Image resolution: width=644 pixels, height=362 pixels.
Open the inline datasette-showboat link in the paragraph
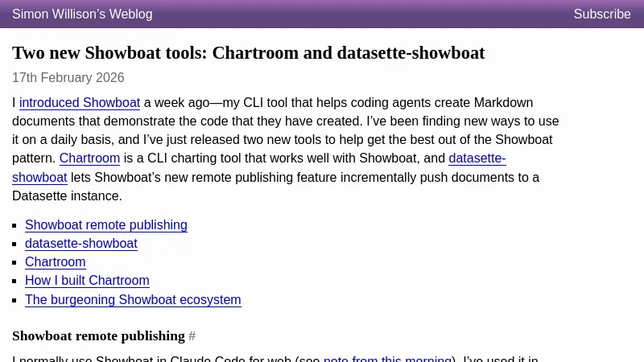pos(477,158)
